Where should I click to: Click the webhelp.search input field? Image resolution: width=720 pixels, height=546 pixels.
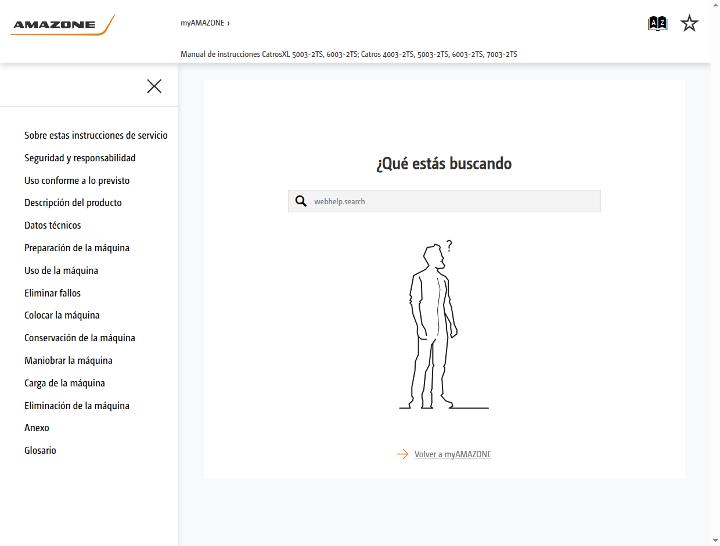444,201
